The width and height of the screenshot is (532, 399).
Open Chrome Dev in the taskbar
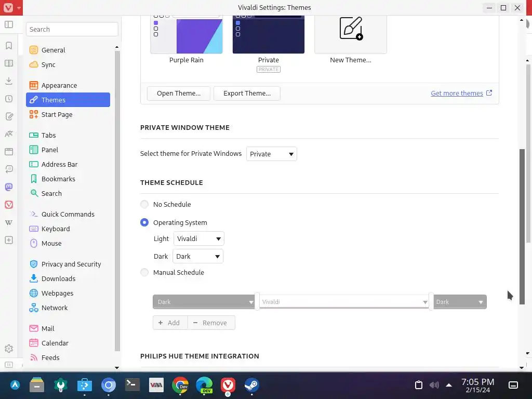[x=180, y=385]
